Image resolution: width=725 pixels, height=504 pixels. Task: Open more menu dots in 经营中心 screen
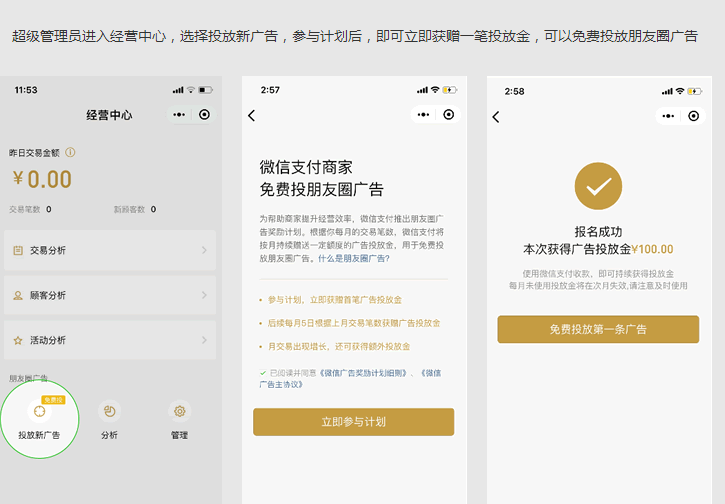click(179, 115)
